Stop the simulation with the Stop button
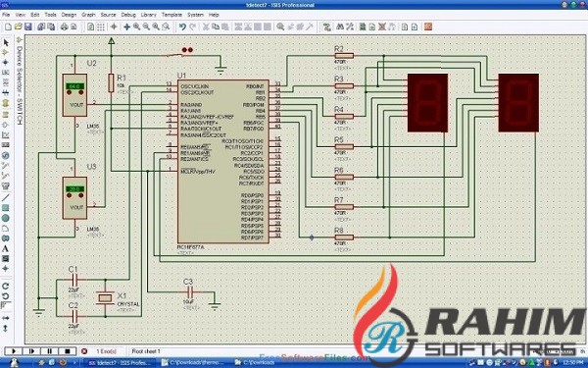588x368 pixels. tap(68, 351)
